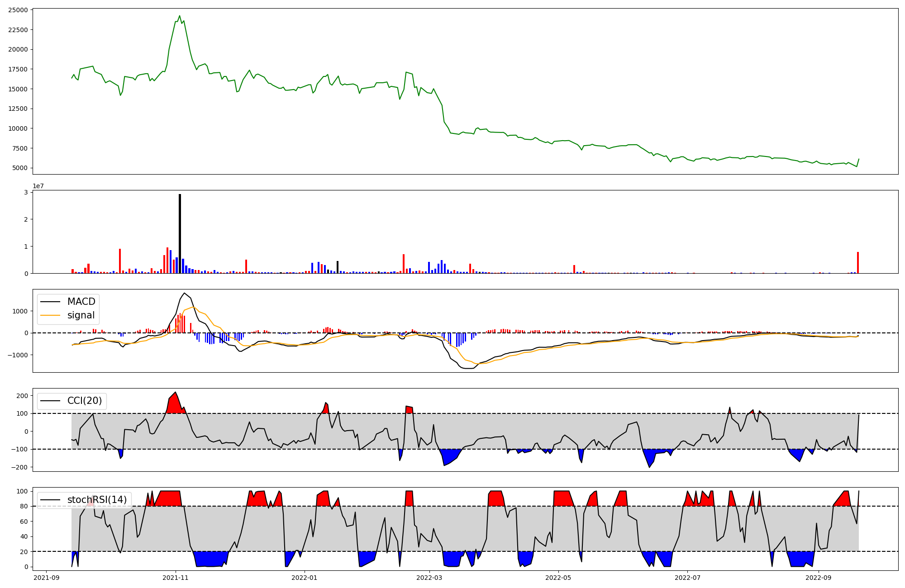
Task: Click the -1000 tick on the MACD axis
Action: tap(18, 355)
